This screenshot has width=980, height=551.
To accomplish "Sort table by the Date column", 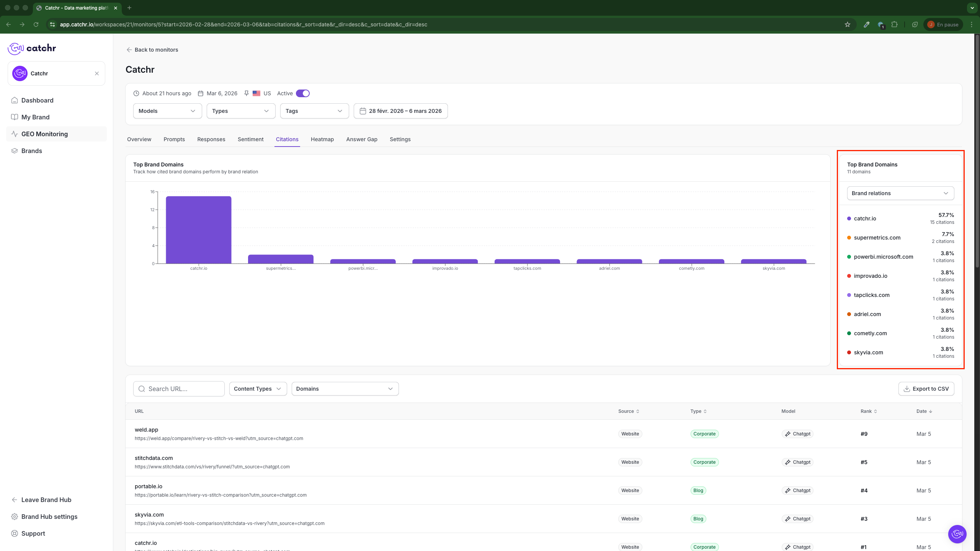I will click(924, 411).
